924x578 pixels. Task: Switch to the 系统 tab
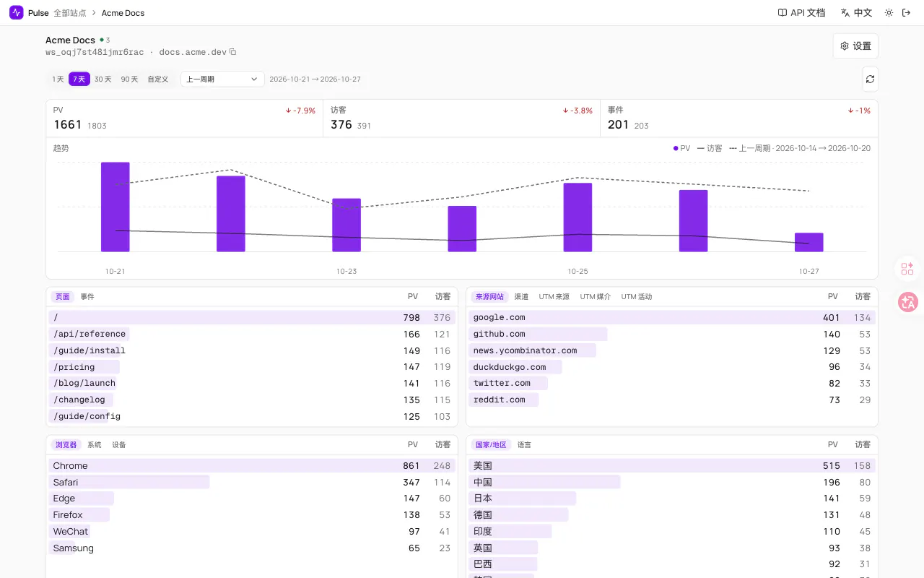(x=95, y=444)
